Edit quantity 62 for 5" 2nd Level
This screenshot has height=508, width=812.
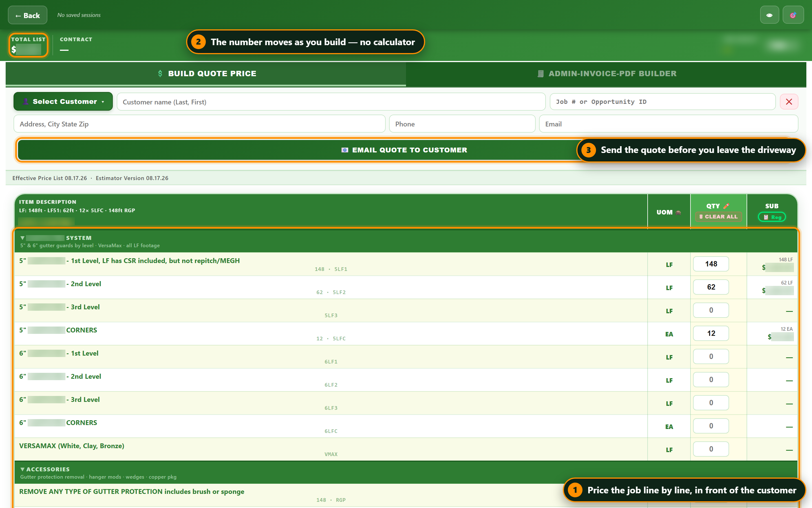tap(711, 287)
